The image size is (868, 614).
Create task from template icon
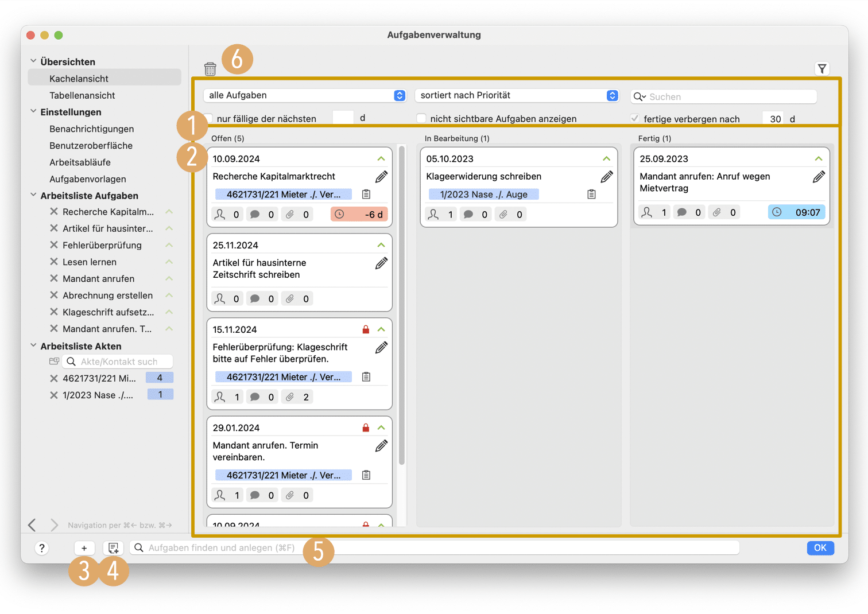113,548
